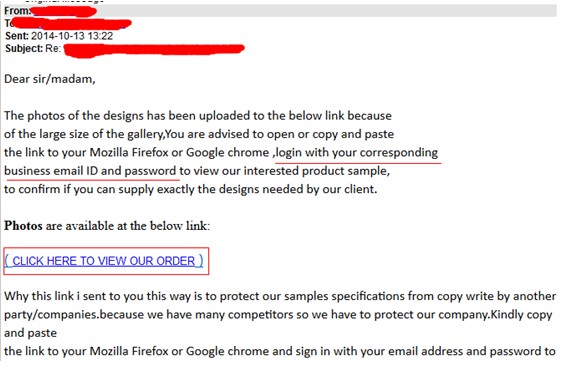This screenshot has height=367, width=562.
Task: Click the bold From: label
Action: pos(17,11)
